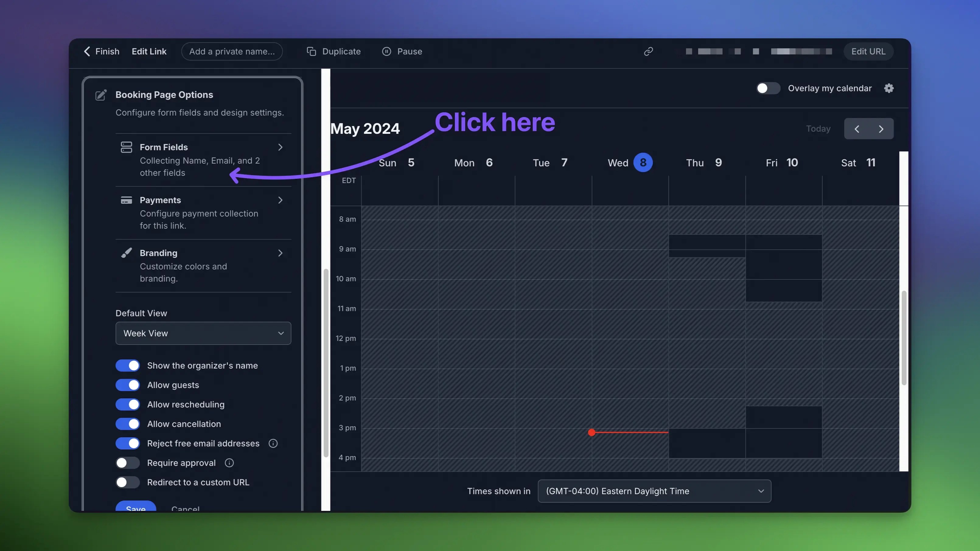Viewport: 980px width, 551px height.
Task: Open the Eastern Daylight Time timezone dropdown
Action: pyautogui.click(x=654, y=491)
